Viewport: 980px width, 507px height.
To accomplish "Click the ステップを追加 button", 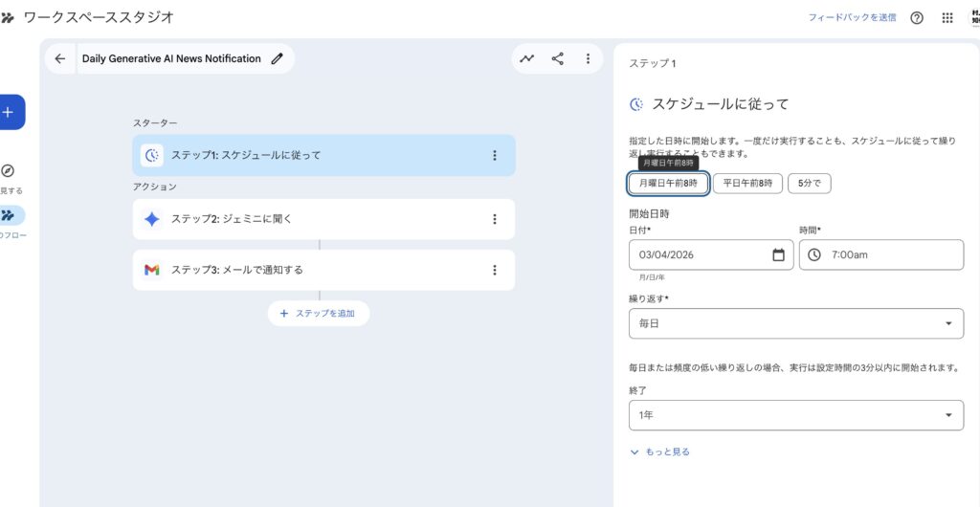I will pyautogui.click(x=319, y=313).
